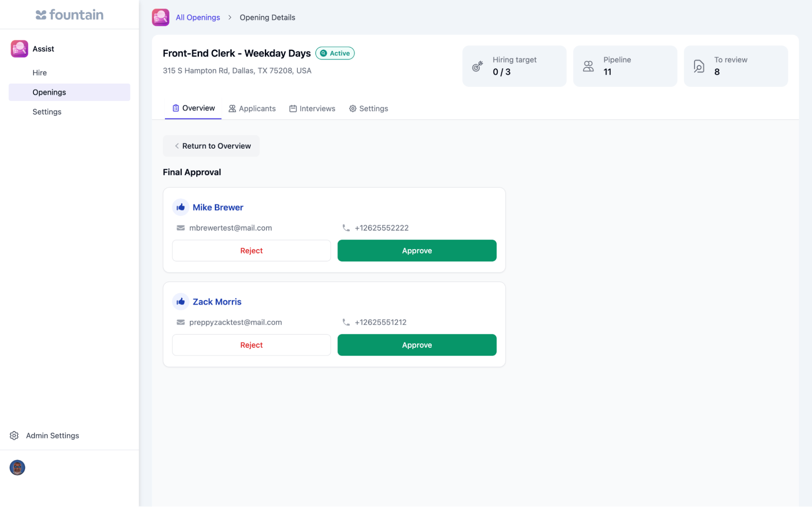
Task: Open Zack Morris's applicant profile link
Action: point(217,302)
